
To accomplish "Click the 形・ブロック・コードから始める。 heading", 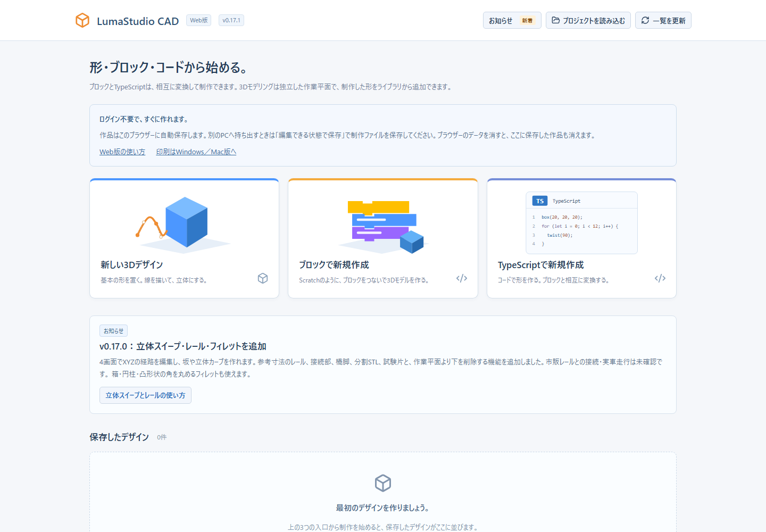I will (x=169, y=68).
